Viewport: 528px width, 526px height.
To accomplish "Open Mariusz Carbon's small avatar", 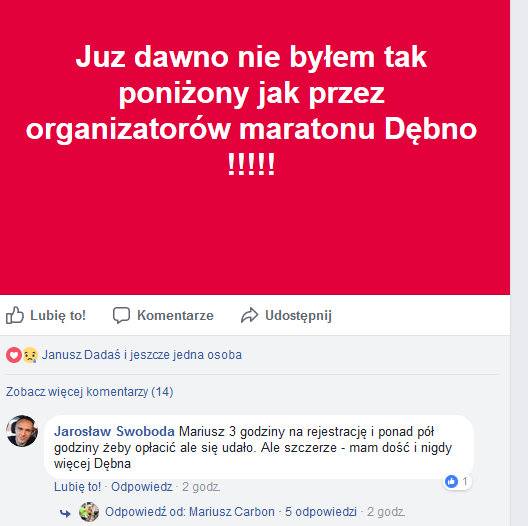I will coord(89,512).
